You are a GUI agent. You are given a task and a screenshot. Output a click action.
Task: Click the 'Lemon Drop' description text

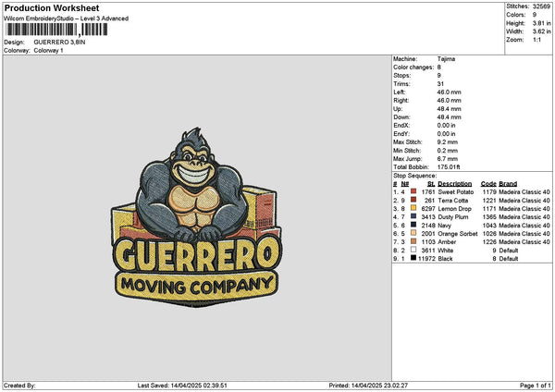454,209
